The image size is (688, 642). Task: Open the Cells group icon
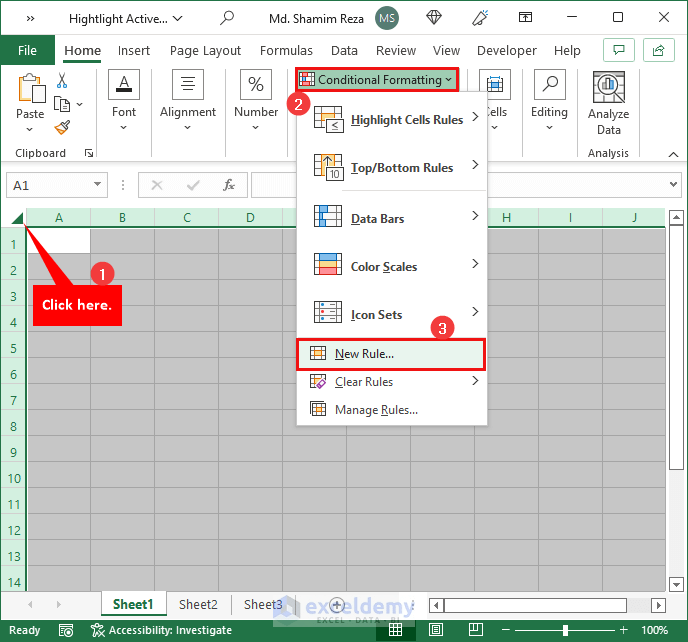[x=495, y=84]
